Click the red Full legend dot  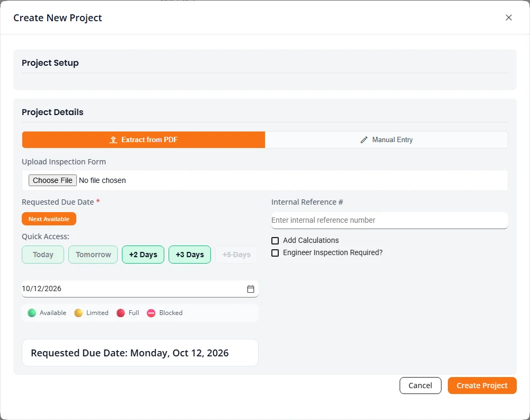(x=121, y=313)
